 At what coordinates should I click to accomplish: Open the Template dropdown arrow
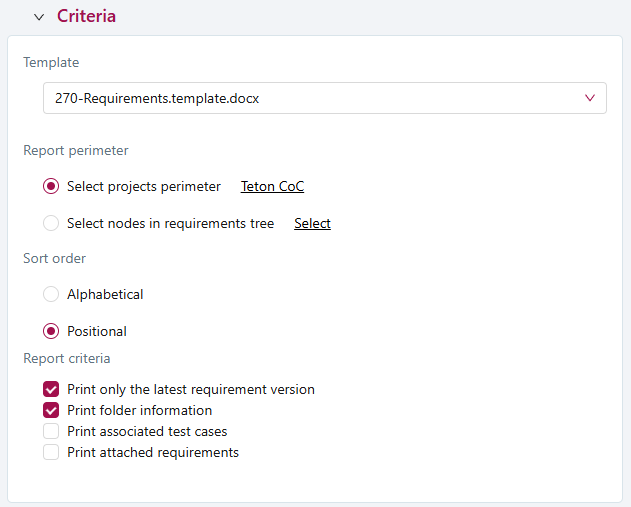tap(589, 98)
